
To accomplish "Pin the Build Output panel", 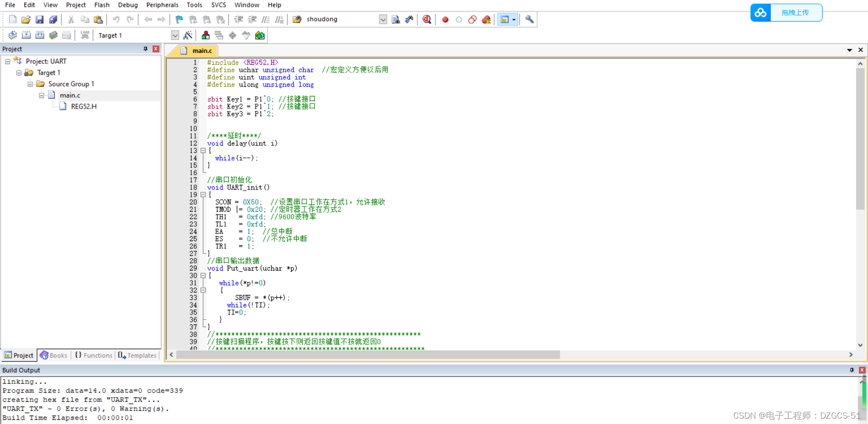I will pyautogui.click(x=852, y=370).
